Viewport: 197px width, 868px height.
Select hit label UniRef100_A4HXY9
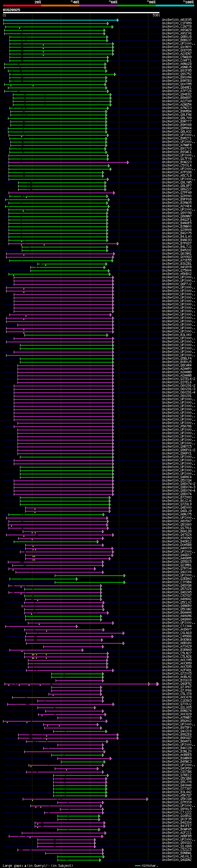(177, 548)
